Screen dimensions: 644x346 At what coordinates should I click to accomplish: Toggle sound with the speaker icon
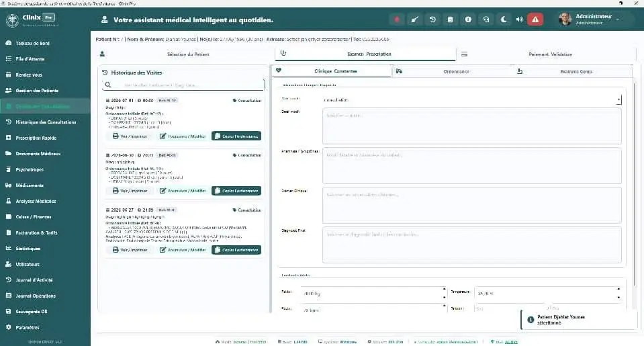(x=520, y=19)
